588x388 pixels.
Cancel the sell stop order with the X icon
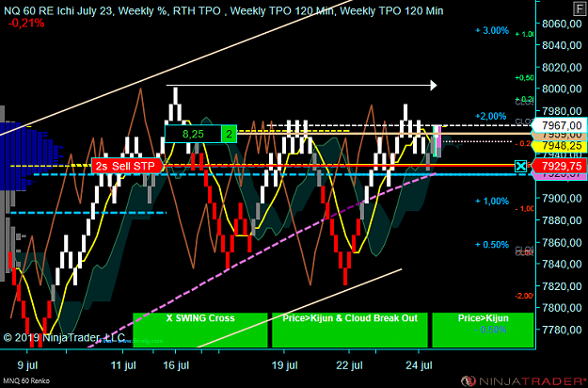(x=520, y=167)
